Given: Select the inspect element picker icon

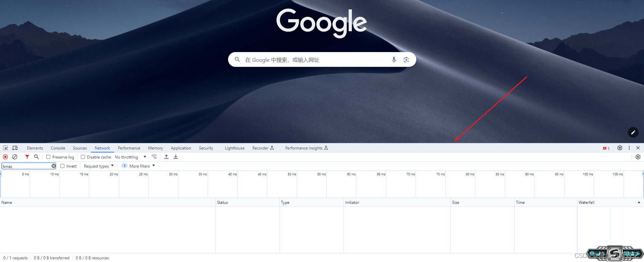Looking at the screenshot, I should (x=5, y=148).
